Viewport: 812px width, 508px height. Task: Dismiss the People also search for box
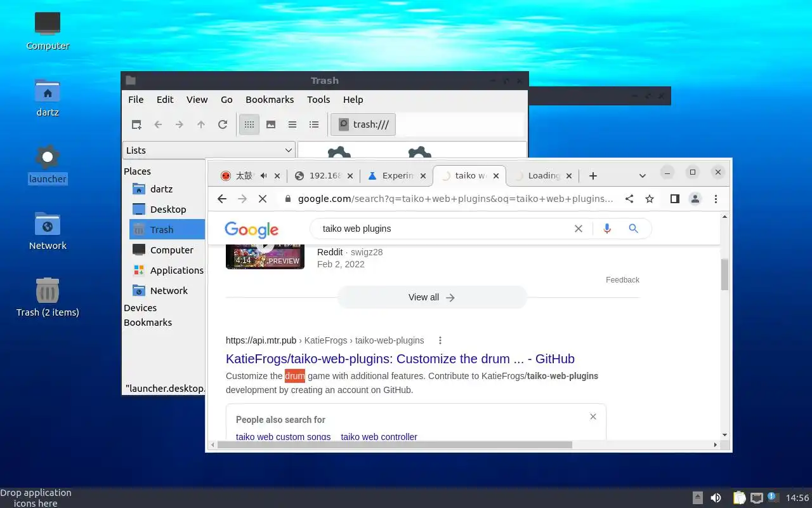(593, 417)
